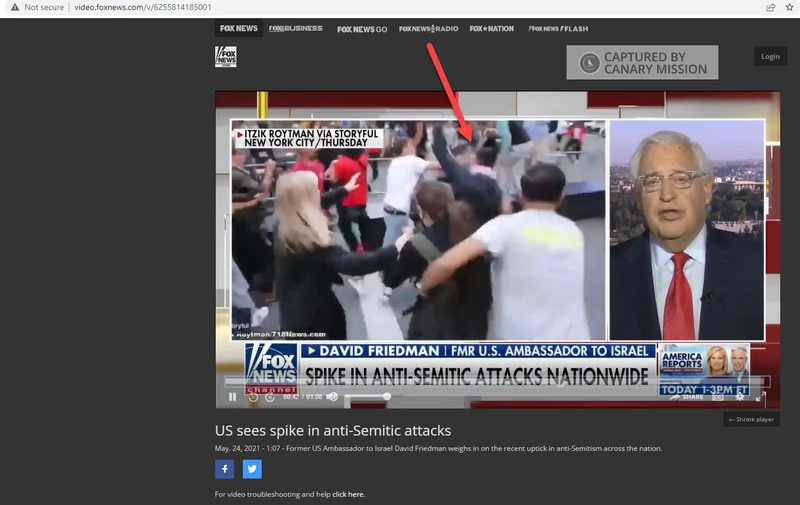Mute the video speaker icon
Image resolution: width=800 pixels, height=505 pixels.
click(332, 396)
